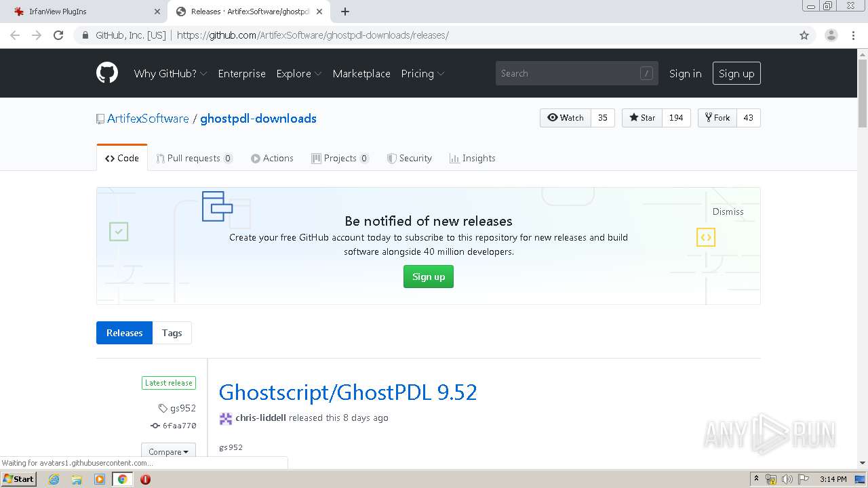The height and width of the screenshot is (488, 868).
Task: Expand the Pricing dropdown menu
Action: (x=422, y=73)
